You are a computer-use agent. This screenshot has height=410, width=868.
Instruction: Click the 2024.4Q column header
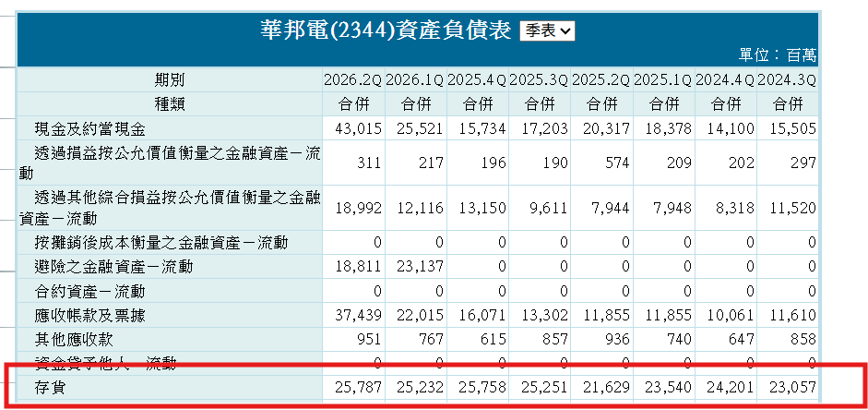725,80
